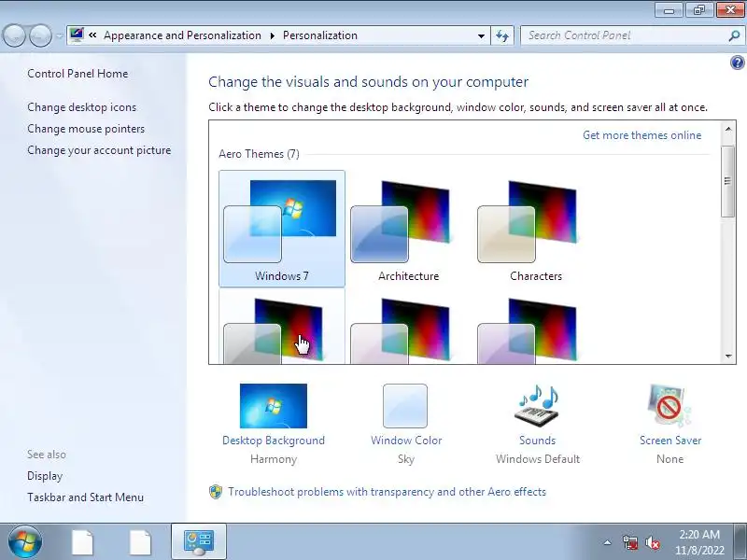This screenshot has width=747, height=560.
Task: Open Get more themes online link
Action: tap(641, 135)
